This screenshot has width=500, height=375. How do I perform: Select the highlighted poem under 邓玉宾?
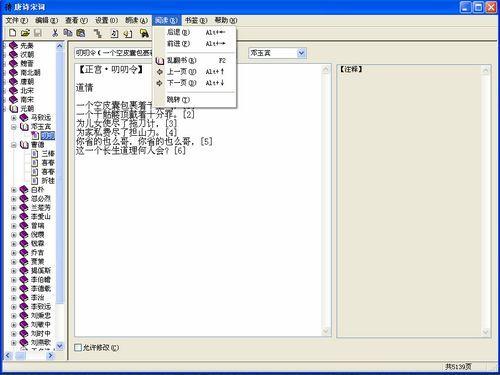coord(48,136)
